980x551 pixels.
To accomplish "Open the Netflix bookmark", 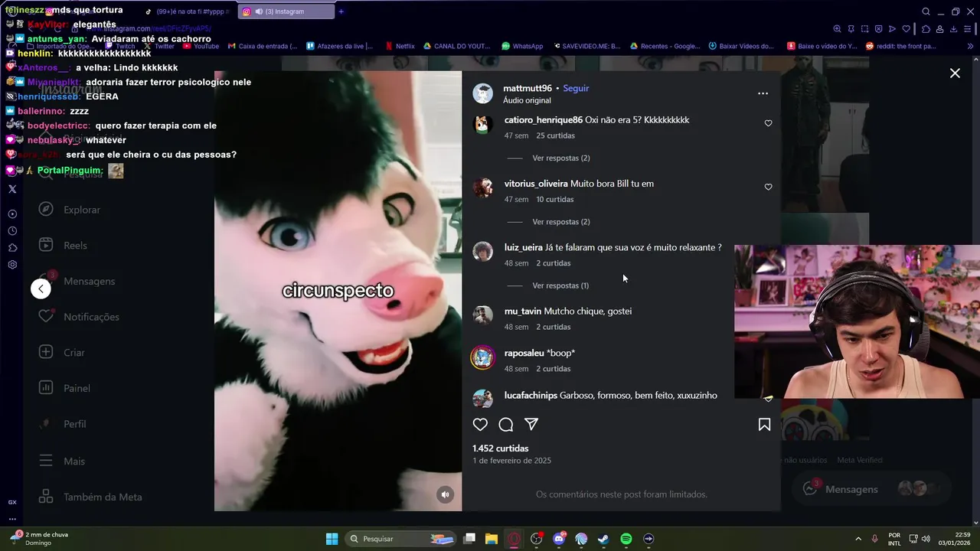I will point(400,46).
